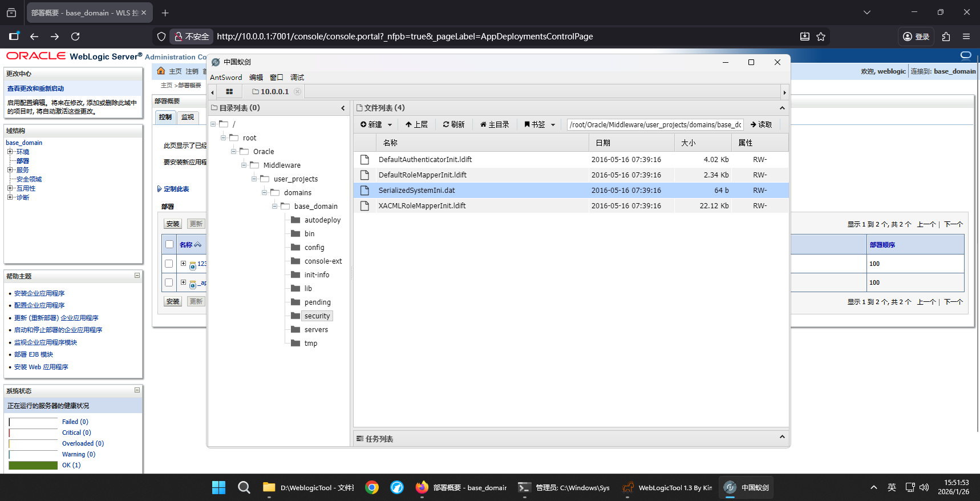Click the AntSword home grid tab icon
This screenshot has width=980, height=501.
coord(229,91)
